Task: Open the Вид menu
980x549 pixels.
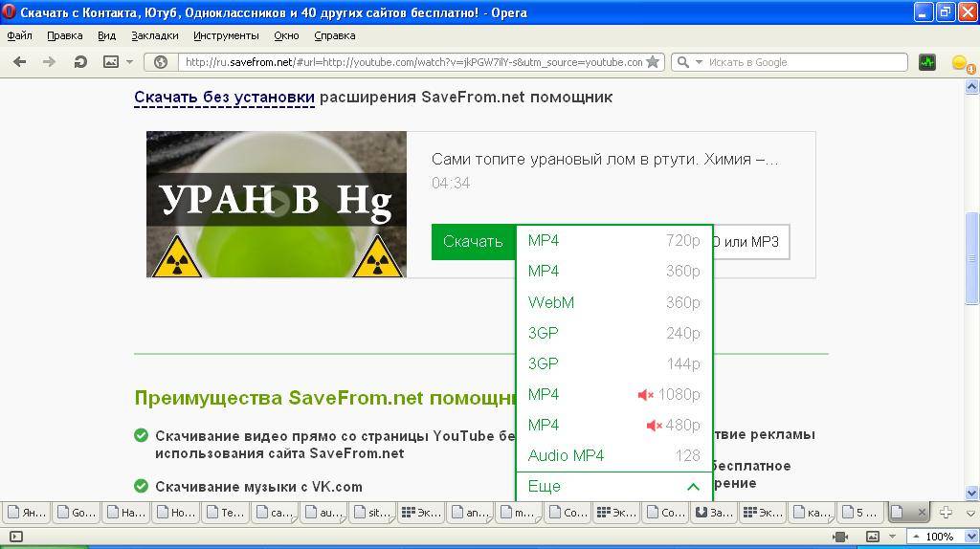Action: (106, 35)
